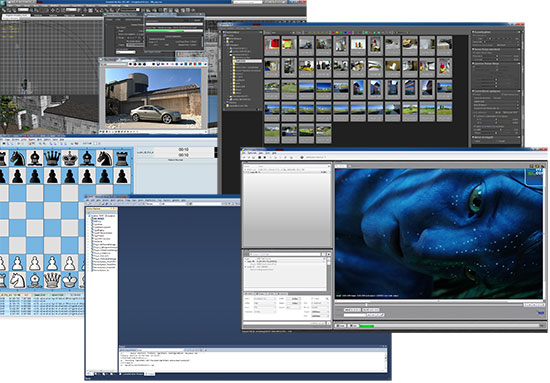Click the job list scrollbar in video app
The width and height of the screenshot is (550, 383).
tap(329, 274)
